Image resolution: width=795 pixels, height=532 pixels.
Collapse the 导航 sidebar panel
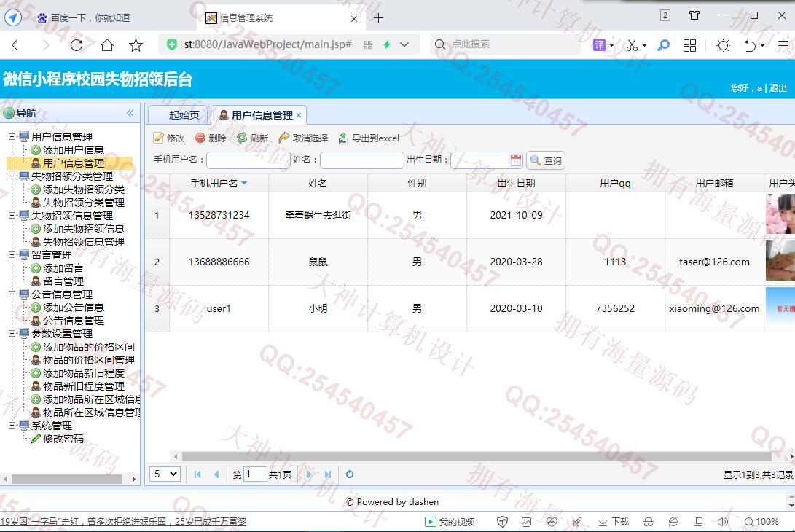tap(130, 113)
